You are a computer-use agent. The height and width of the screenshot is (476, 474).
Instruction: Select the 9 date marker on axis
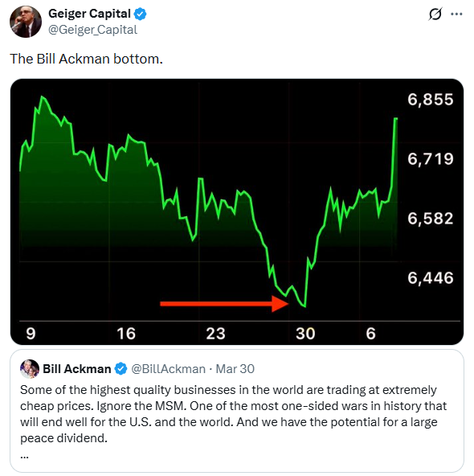[x=31, y=334]
